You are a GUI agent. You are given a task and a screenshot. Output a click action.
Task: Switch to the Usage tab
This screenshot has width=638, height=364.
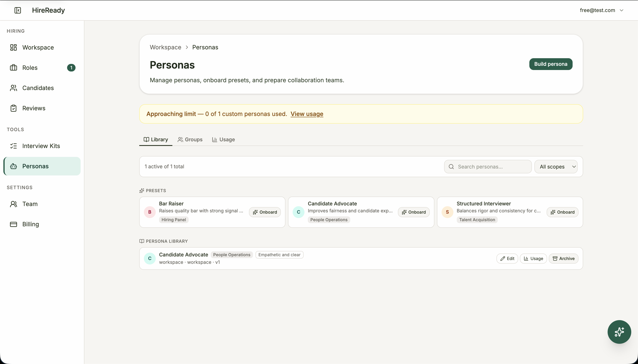[x=223, y=139]
